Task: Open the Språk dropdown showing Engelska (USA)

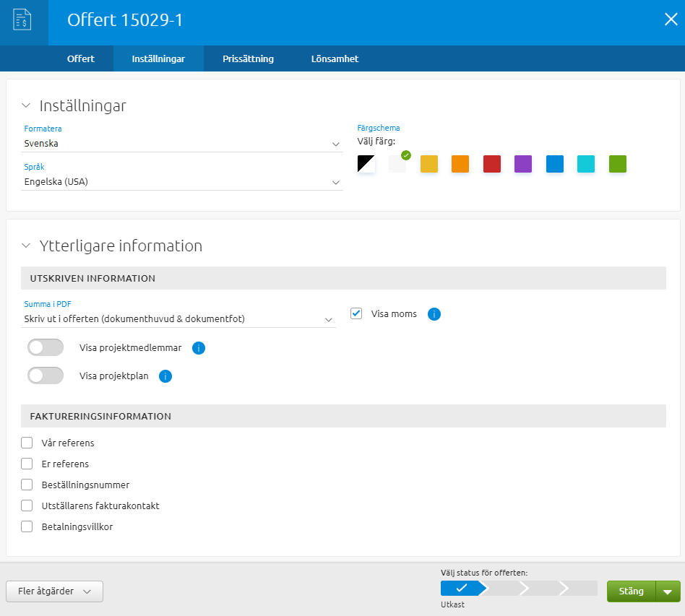Action: tap(182, 182)
